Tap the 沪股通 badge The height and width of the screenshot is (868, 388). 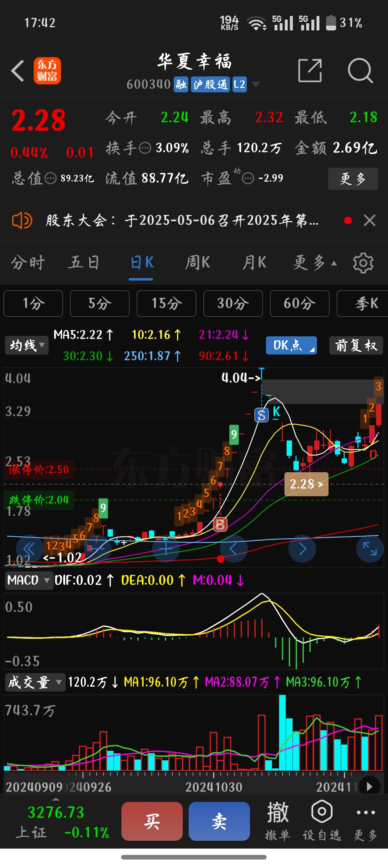211,84
